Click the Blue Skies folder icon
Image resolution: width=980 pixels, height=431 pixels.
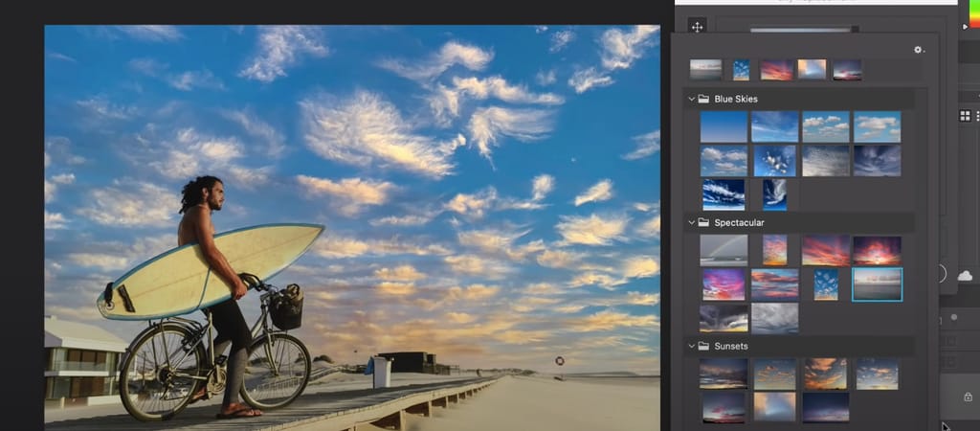703,99
